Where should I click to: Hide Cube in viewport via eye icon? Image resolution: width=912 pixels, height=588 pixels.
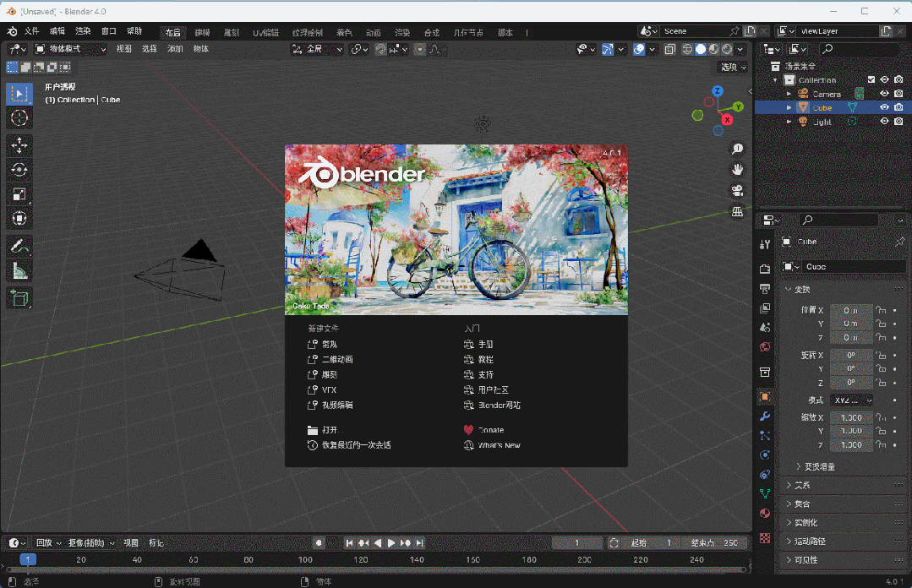click(884, 107)
